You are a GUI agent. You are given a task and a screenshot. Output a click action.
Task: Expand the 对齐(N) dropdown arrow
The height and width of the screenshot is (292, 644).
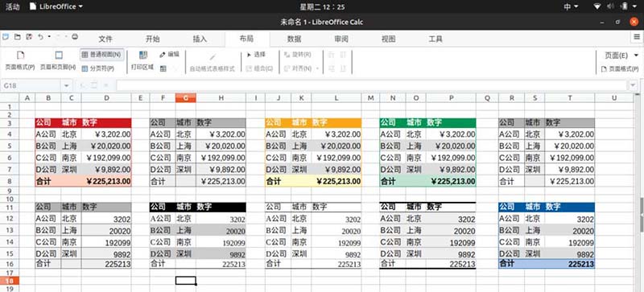[x=317, y=68]
